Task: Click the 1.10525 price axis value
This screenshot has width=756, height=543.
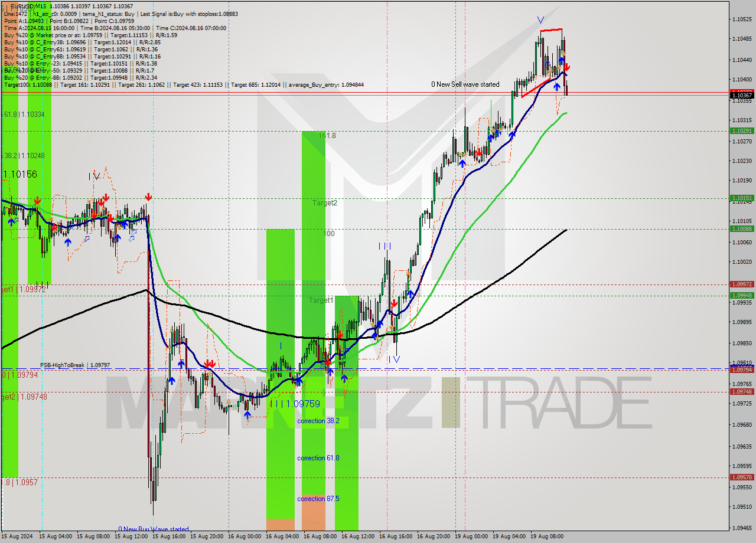Action: 742,19
